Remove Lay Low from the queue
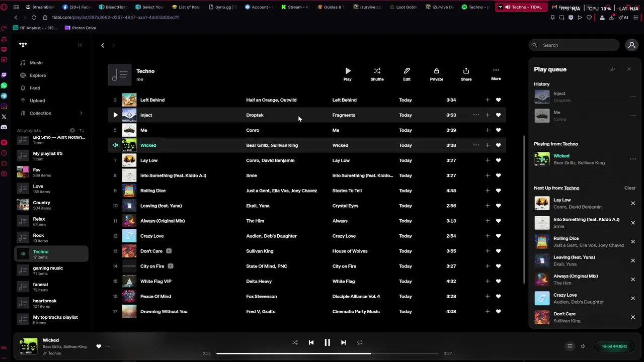Screen dimensions: 644x362 [x=633, y=203]
